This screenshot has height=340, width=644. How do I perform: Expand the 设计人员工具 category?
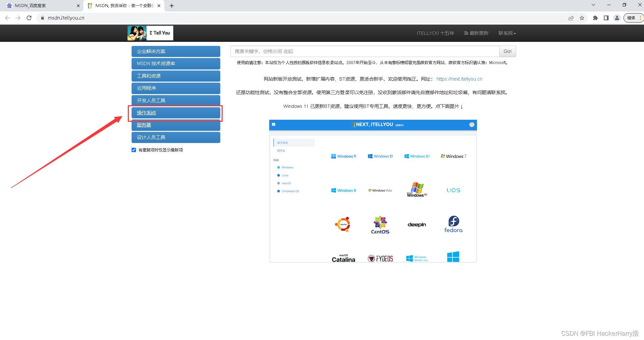click(x=176, y=137)
